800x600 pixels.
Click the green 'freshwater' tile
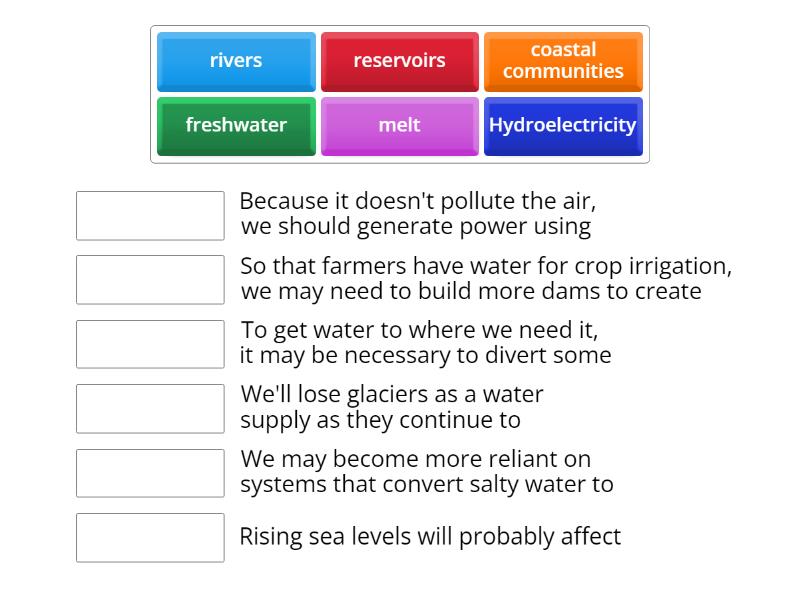click(x=235, y=126)
